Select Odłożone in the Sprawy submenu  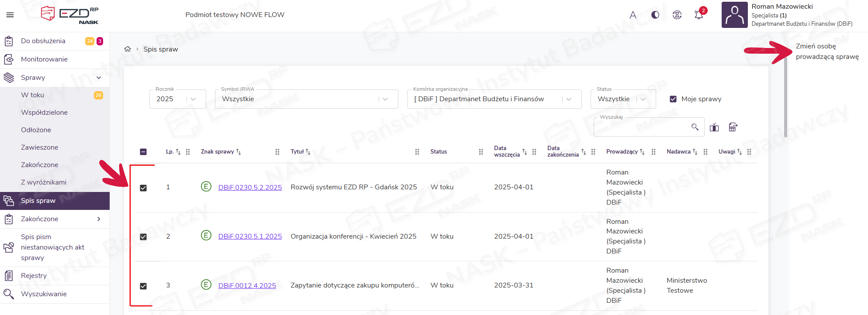[x=36, y=130]
